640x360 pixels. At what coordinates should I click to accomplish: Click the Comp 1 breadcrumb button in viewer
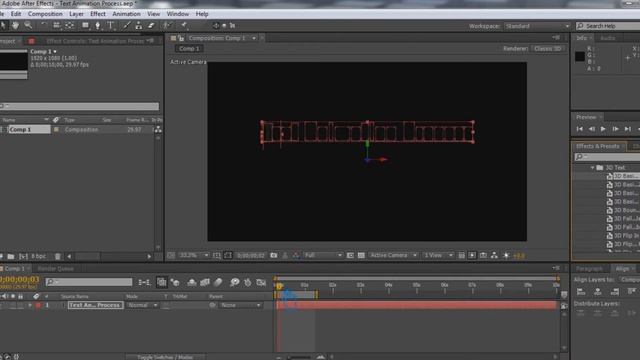click(189, 49)
